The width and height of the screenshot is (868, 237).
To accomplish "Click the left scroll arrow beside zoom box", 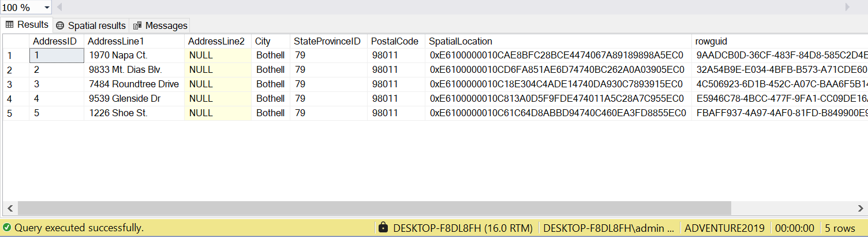I will click(x=59, y=7).
